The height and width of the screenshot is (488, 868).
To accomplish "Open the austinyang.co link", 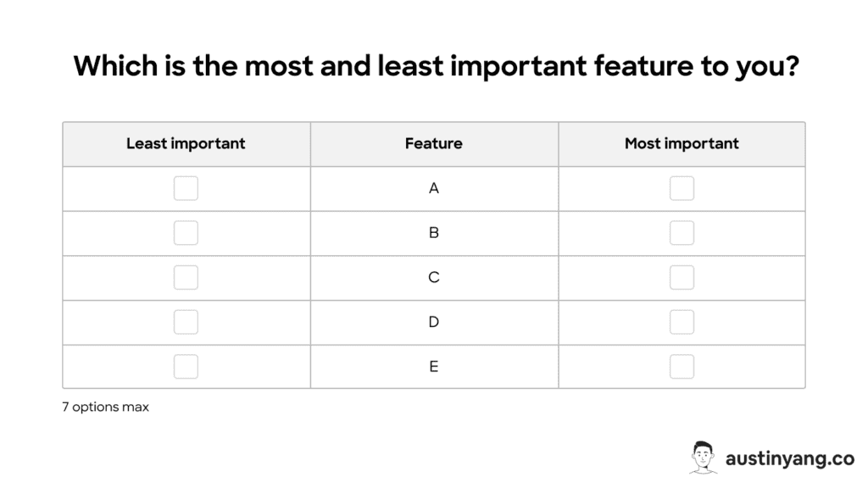I will [790, 458].
